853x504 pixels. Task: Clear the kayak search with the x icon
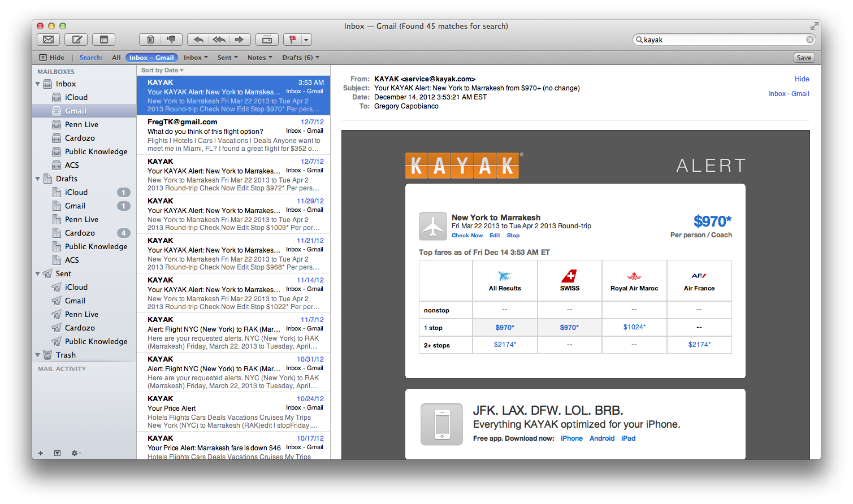(810, 40)
